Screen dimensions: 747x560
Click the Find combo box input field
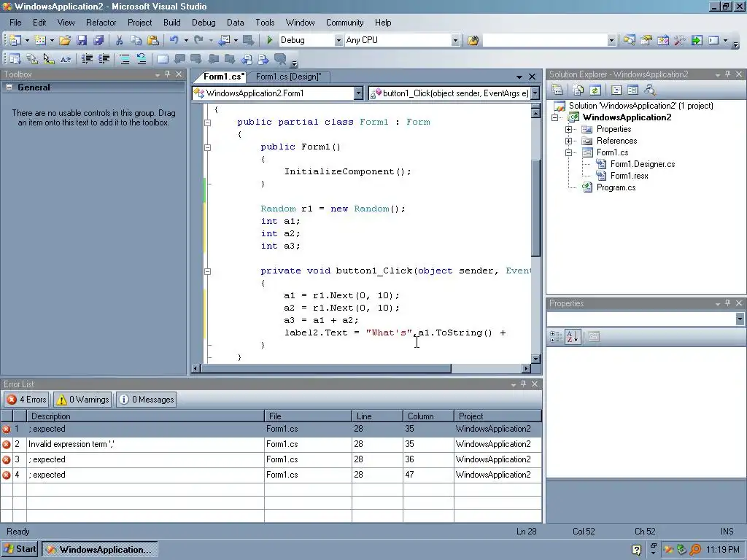(x=544, y=41)
